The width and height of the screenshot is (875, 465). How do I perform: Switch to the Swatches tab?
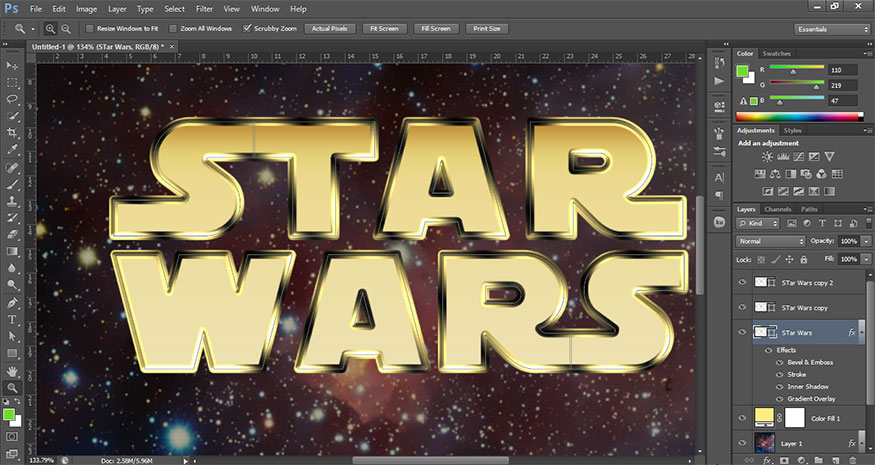click(x=776, y=54)
